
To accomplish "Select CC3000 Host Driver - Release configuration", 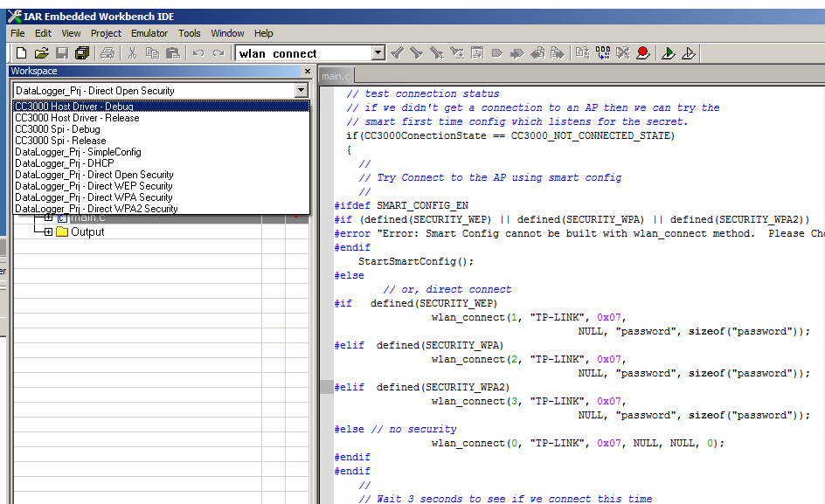I will (x=161, y=118).
